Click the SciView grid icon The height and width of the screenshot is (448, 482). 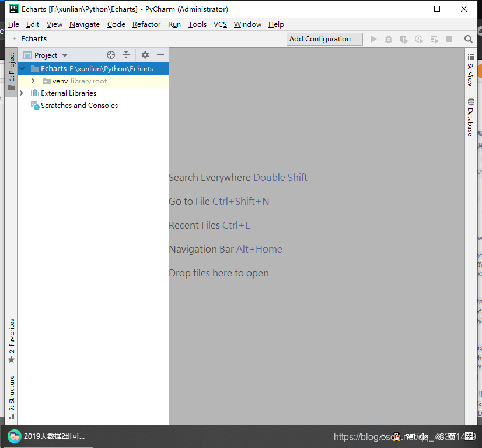pyautogui.click(x=471, y=57)
